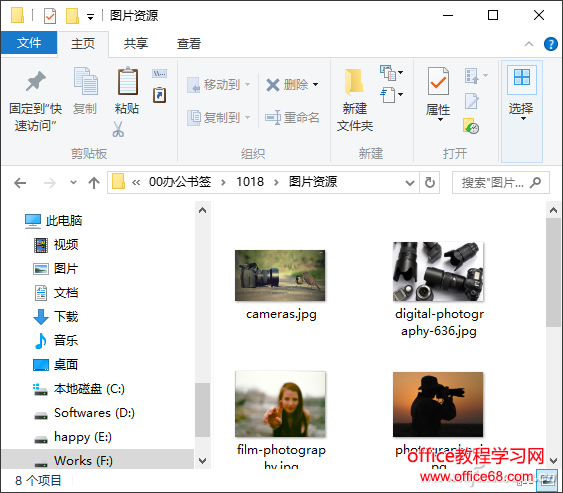Click the Copy icon in clipboard group
Image resolution: width=563 pixels, height=493 pixels.
[x=85, y=81]
